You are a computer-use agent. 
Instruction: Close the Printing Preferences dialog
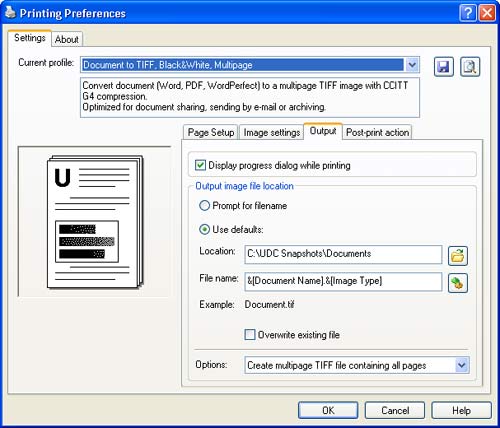[x=487, y=13]
